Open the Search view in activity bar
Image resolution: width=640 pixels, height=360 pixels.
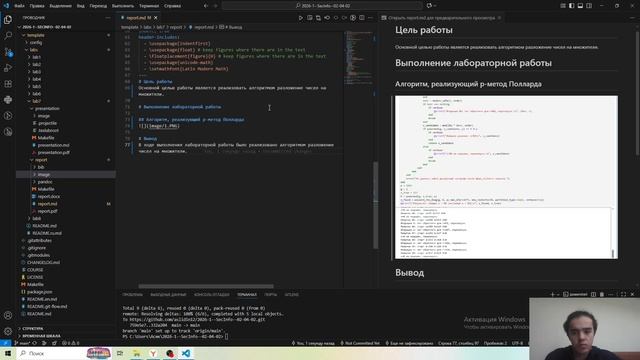tap(8, 36)
